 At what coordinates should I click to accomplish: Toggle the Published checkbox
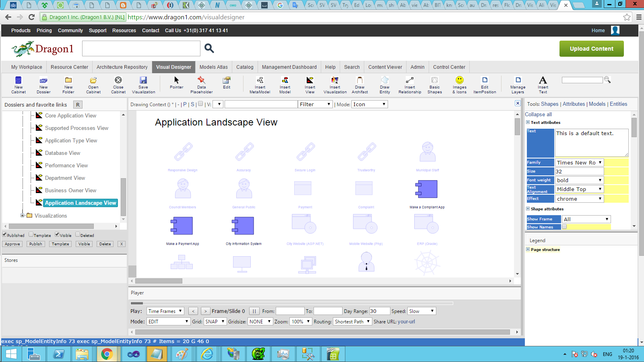pyautogui.click(x=5, y=234)
